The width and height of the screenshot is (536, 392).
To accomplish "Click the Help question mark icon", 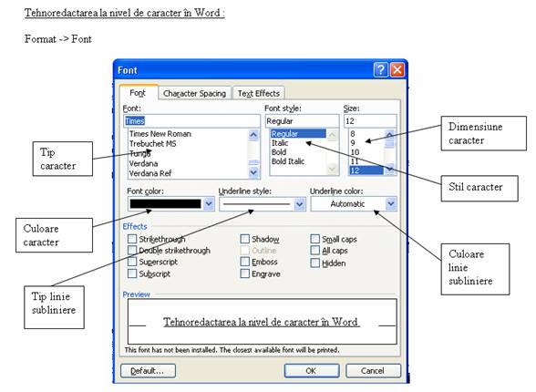I will click(x=381, y=70).
